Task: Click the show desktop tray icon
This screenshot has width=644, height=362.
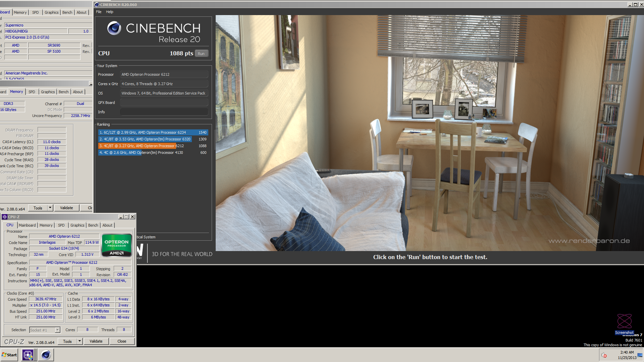Action: click(x=640, y=355)
